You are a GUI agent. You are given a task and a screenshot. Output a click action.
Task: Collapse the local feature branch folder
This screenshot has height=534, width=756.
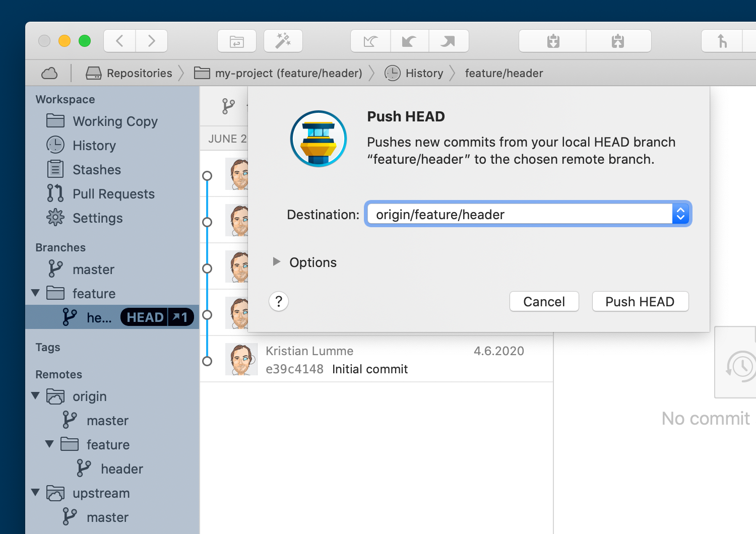point(35,293)
